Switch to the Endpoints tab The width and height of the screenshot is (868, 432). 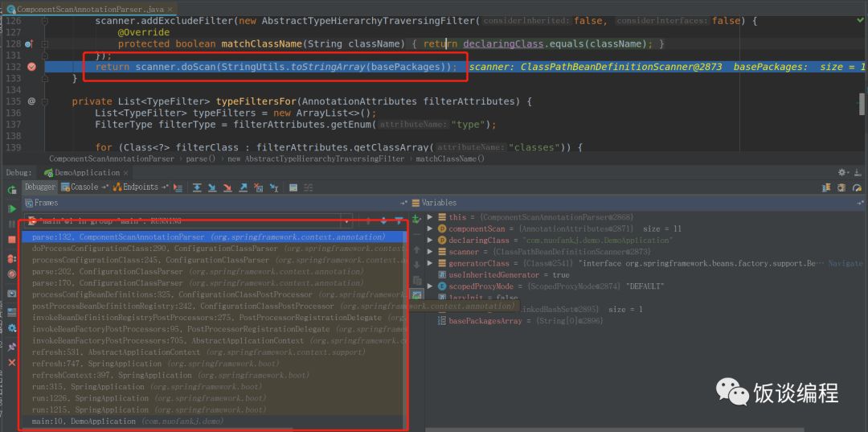pos(140,187)
